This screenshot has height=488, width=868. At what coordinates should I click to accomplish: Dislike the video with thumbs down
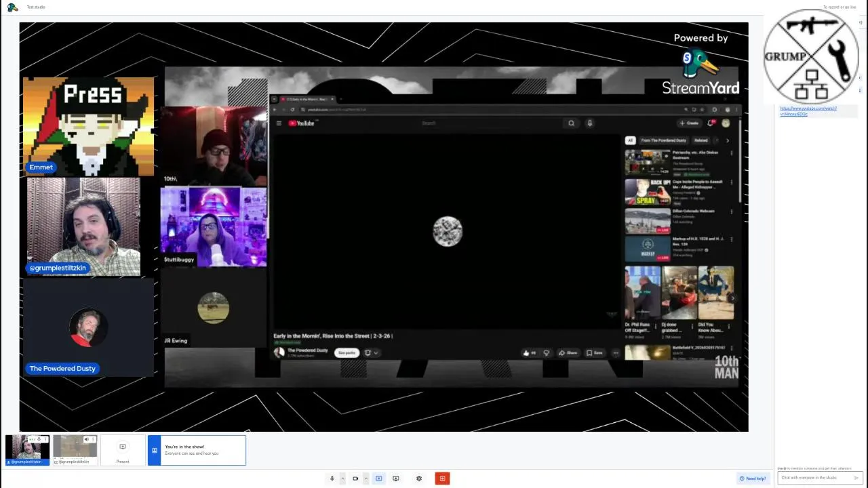[547, 352]
